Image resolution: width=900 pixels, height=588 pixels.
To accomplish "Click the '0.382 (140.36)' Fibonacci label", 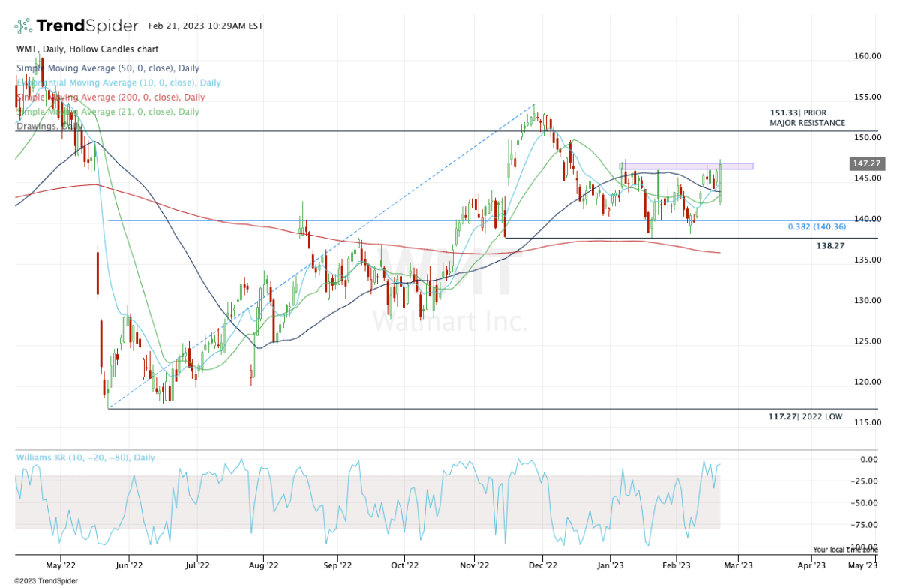I will 816,227.
